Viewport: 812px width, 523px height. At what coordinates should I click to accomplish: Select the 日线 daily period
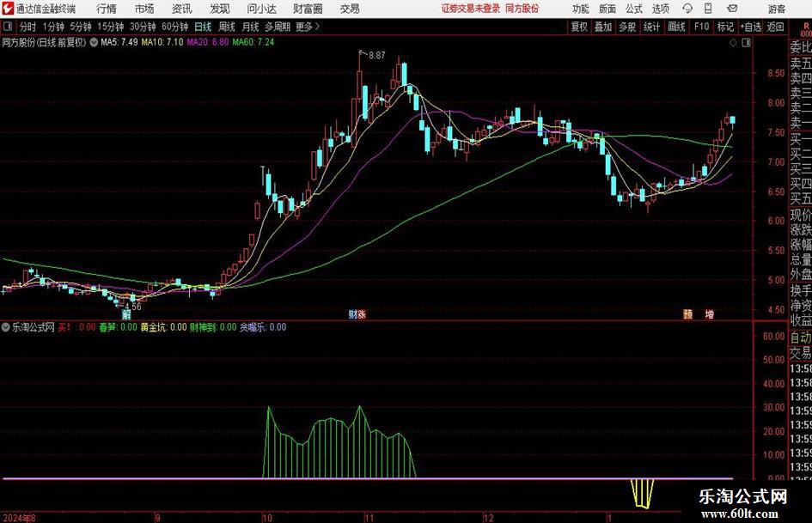click(203, 27)
